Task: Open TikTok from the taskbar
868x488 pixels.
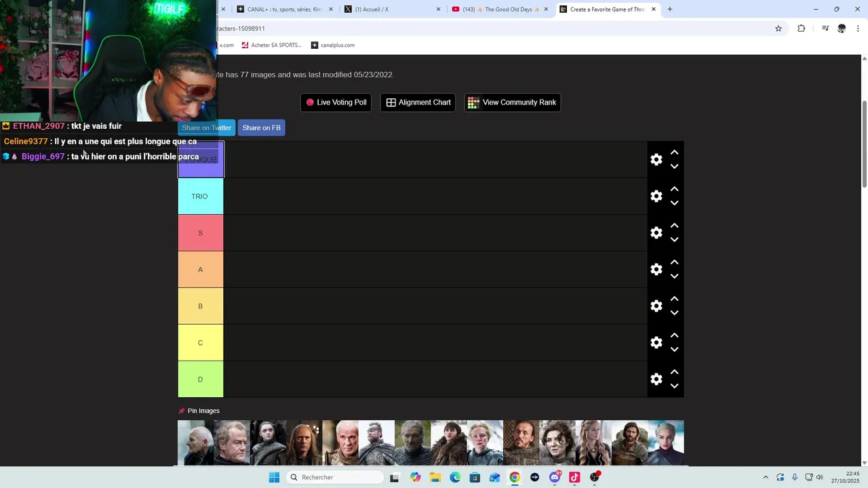Action: pos(574,477)
